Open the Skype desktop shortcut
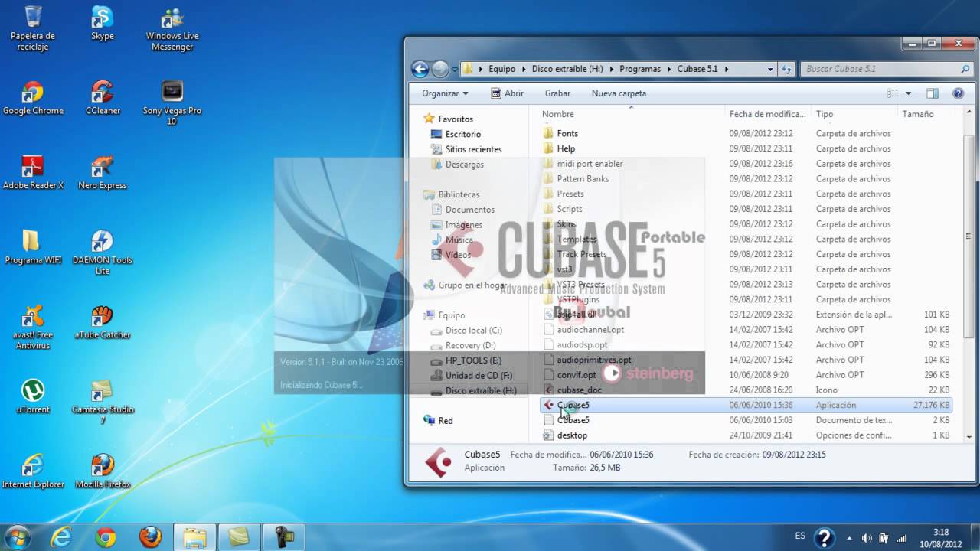980x551 pixels. click(102, 23)
